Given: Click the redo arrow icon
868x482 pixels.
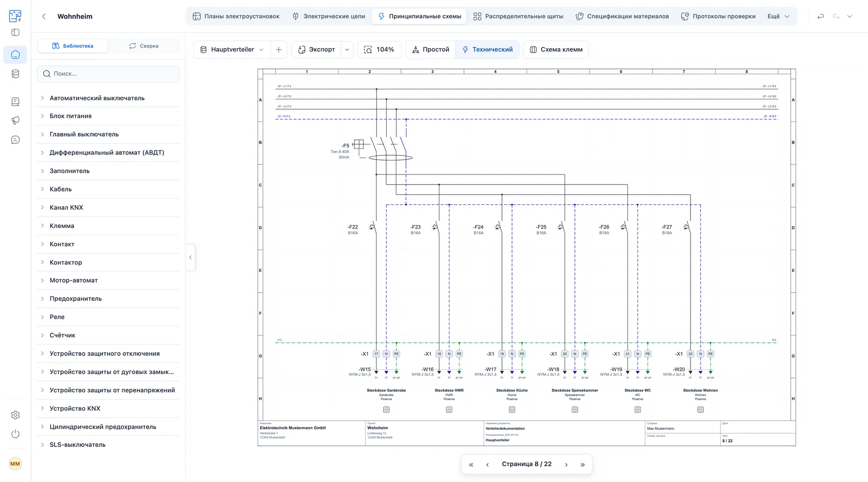Looking at the screenshot, I should tap(836, 16).
